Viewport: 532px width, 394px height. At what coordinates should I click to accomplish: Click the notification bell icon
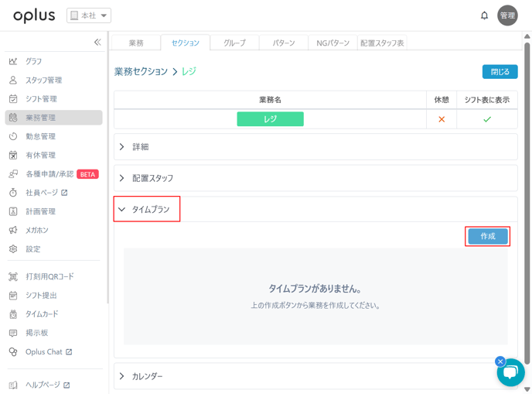(x=484, y=15)
